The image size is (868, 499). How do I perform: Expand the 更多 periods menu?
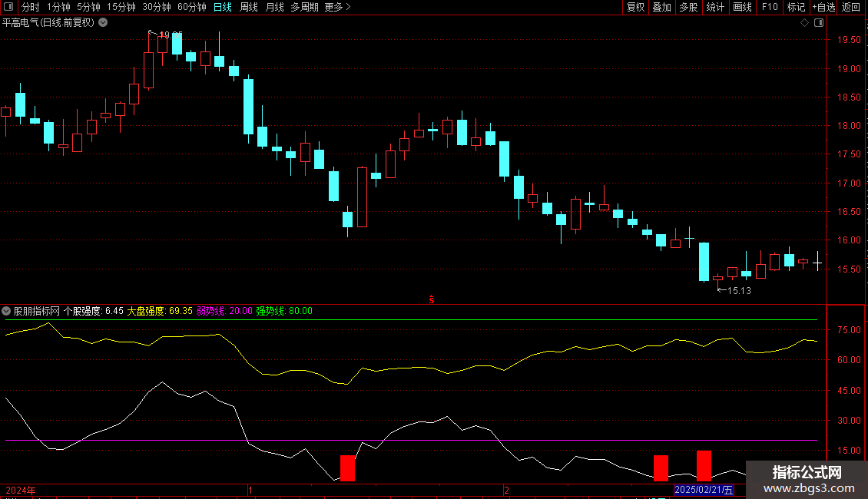337,7
